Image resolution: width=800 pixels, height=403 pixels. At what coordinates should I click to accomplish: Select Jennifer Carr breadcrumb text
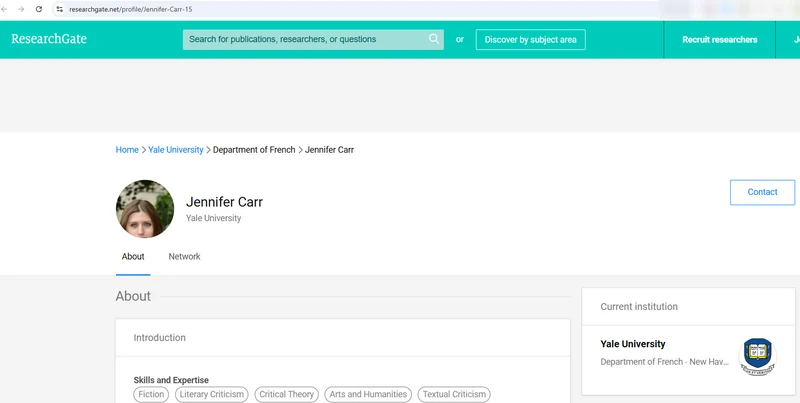(x=329, y=149)
